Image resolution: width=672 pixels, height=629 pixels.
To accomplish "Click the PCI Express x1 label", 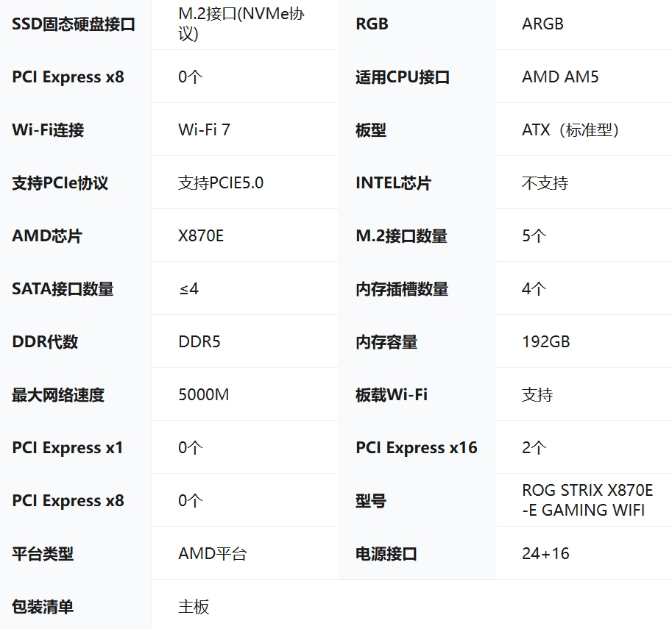I will point(68,448).
